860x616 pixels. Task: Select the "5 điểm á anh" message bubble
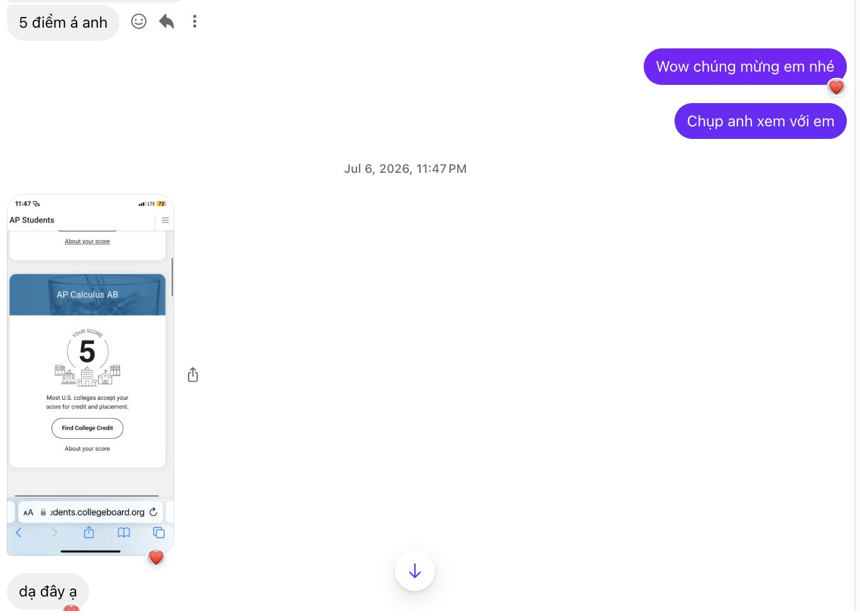pyautogui.click(x=63, y=23)
